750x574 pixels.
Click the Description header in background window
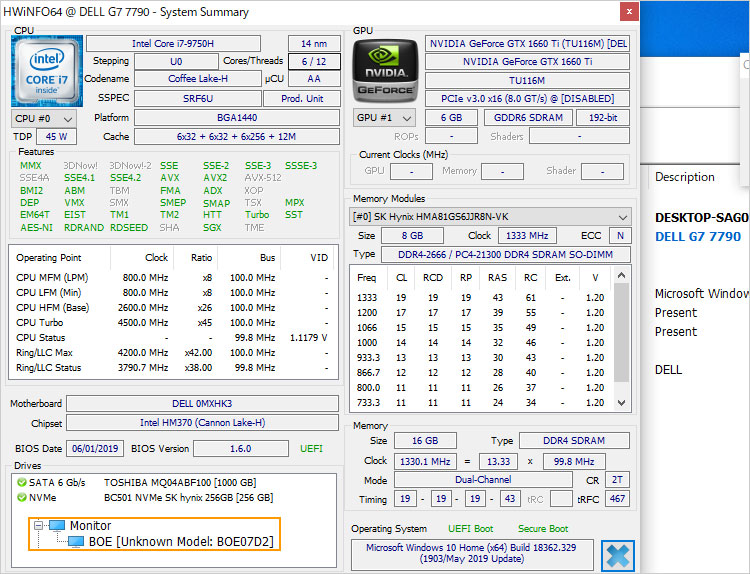(x=684, y=177)
